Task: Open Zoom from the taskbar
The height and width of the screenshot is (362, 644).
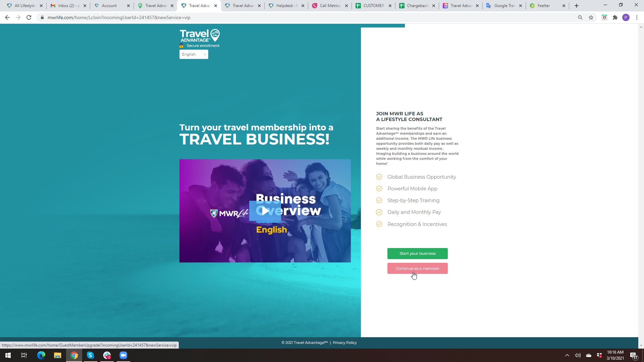Action: tap(123, 355)
